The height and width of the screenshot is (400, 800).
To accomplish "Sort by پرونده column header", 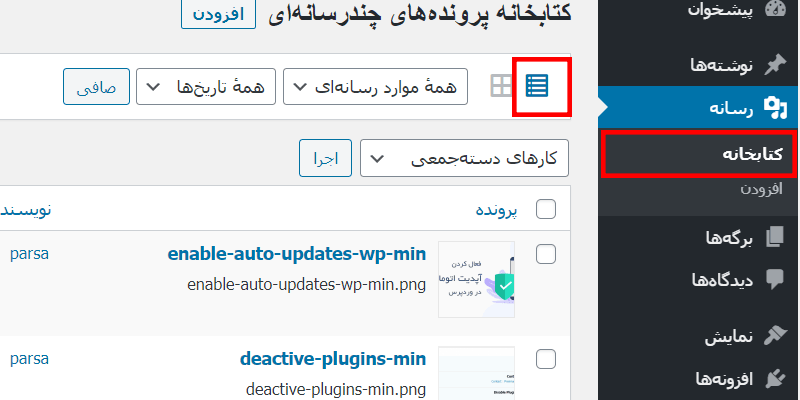I will (x=497, y=210).
